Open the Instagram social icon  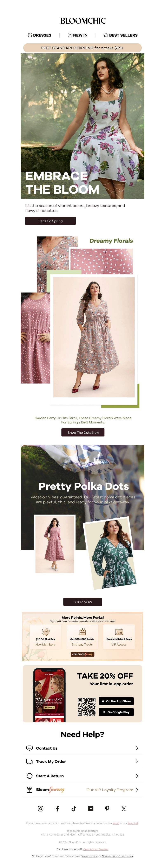coord(41,808)
